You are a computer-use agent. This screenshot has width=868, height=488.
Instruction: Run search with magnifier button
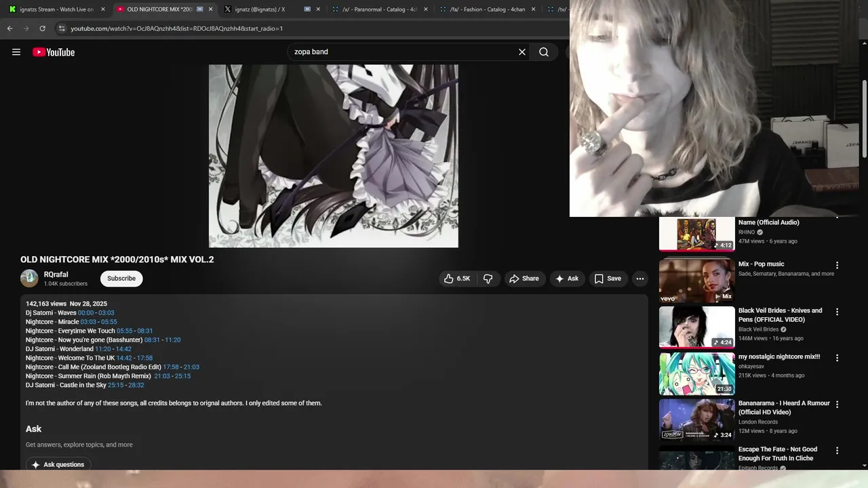544,52
